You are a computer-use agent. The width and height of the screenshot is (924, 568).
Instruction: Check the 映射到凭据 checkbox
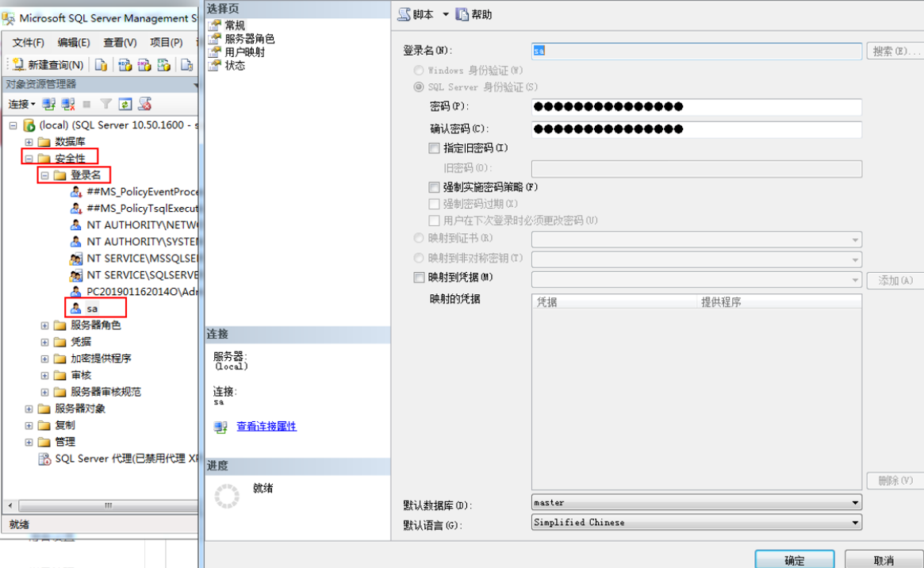[x=419, y=277]
